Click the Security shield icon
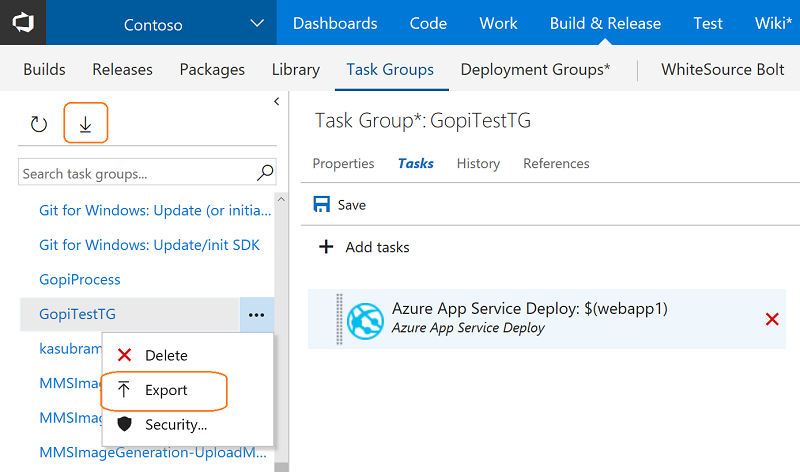This screenshot has height=472, width=800. [124, 424]
